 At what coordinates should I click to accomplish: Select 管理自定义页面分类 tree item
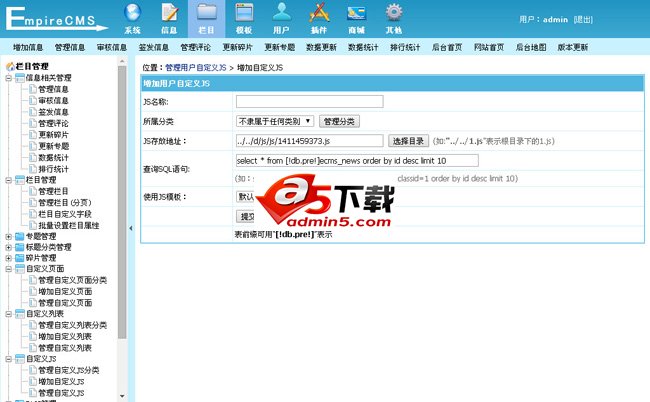[73, 280]
